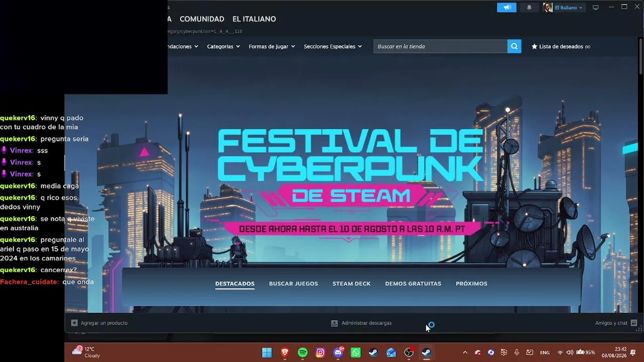Image resolution: width=644 pixels, height=362 pixels.
Task: Click the El Italiano profile avatar
Action: click(548, 8)
